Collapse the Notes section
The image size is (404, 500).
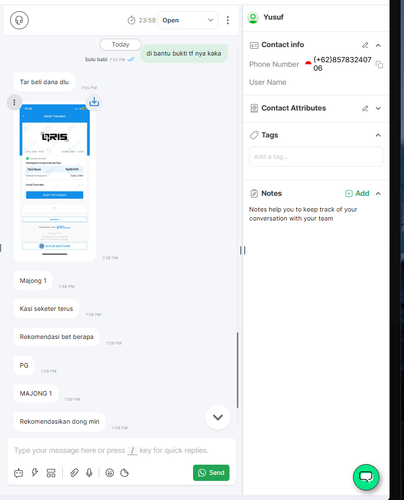(378, 193)
